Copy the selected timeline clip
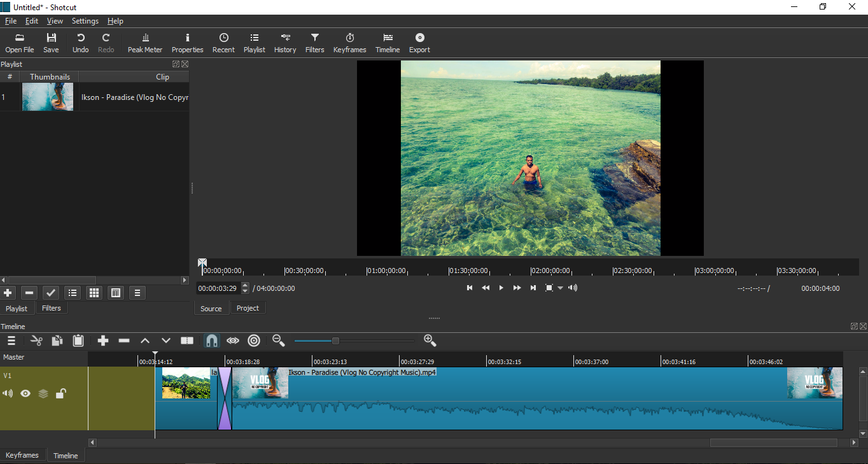Screen dimensions: 868x464 [x=57, y=341]
